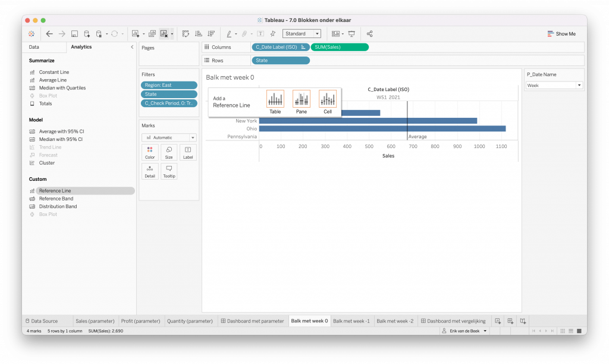This screenshot has width=609, height=364.
Task: Click the Show Me button
Action: pyautogui.click(x=561, y=34)
